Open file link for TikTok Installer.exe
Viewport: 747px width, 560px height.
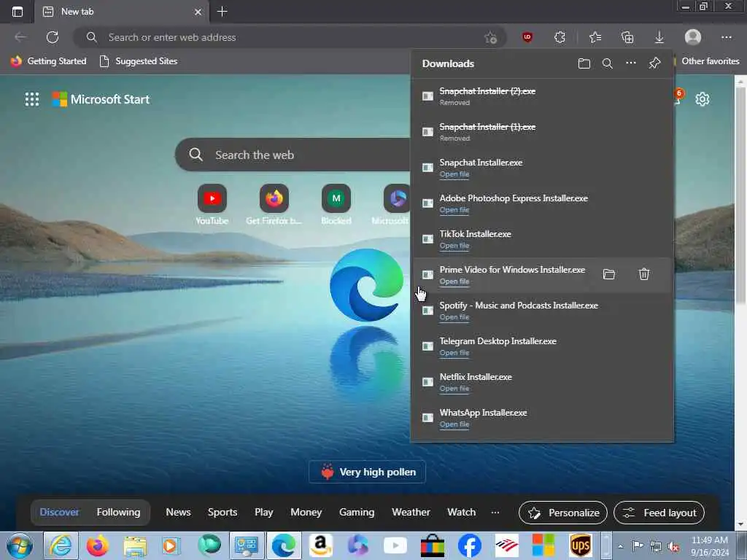point(454,246)
